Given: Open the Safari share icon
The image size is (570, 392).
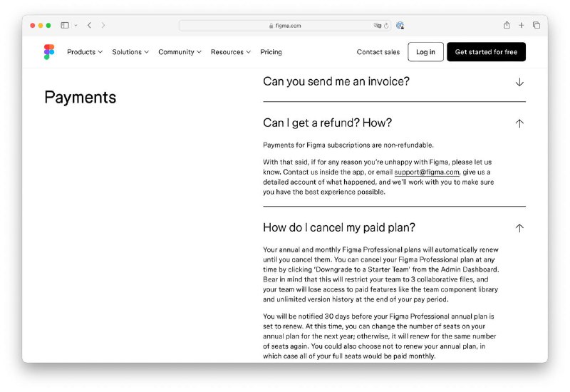Looking at the screenshot, I should [x=507, y=25].
